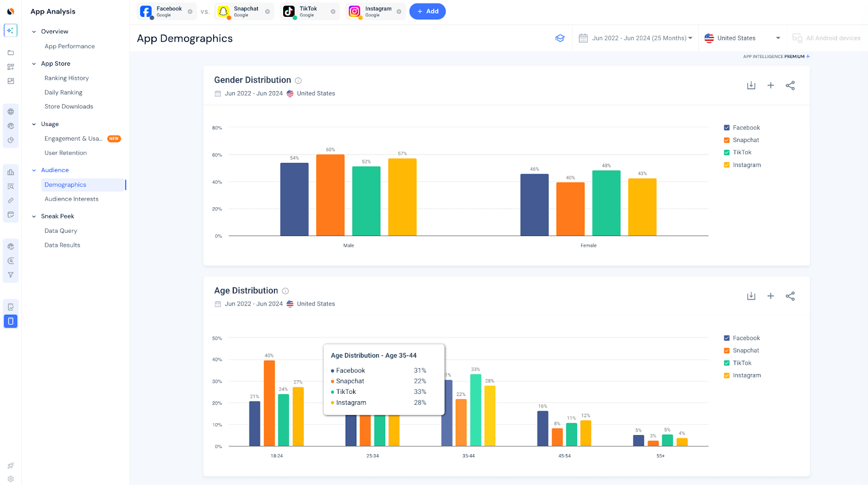Open the Jun 2022 - Jun 2024 date range dropdown
868x485 pixels.
tap(635, 38)
